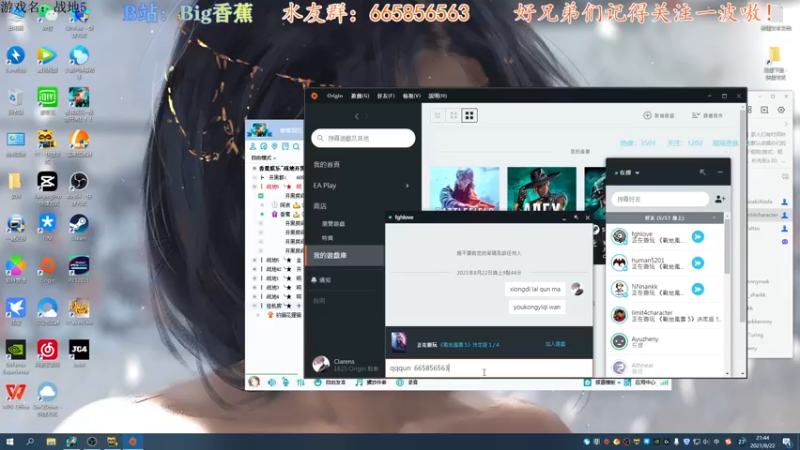Click the speaker icon in the YY bottom bar

[x=271, y=382]
